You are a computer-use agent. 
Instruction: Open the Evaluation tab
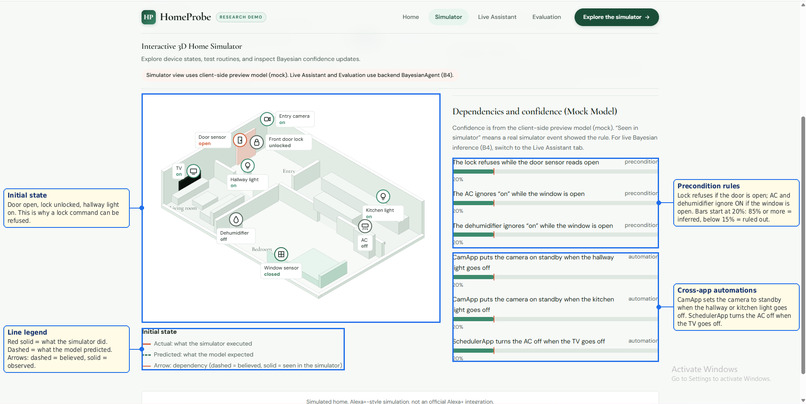546,17
